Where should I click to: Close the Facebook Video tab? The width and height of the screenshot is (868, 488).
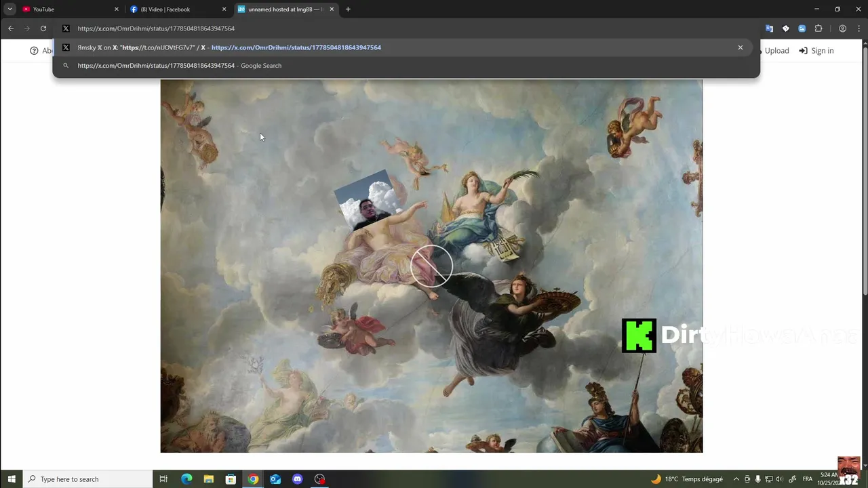(224, 9)
